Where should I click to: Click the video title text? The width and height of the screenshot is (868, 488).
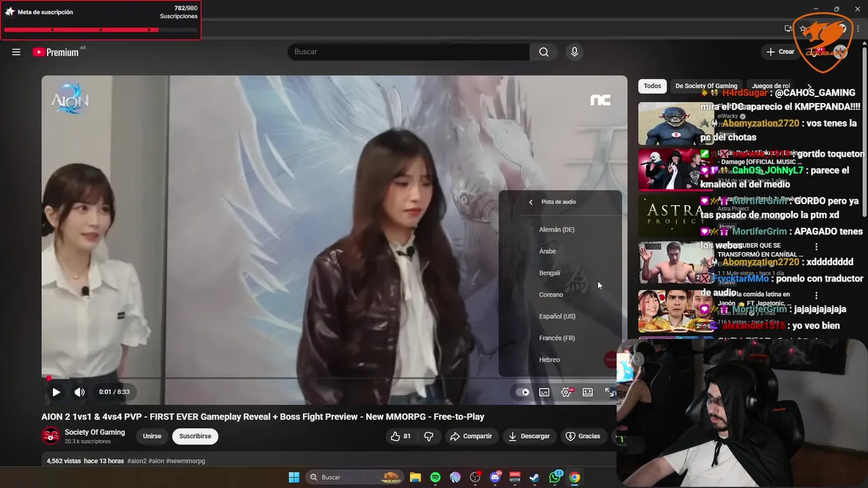coord(263,417)
